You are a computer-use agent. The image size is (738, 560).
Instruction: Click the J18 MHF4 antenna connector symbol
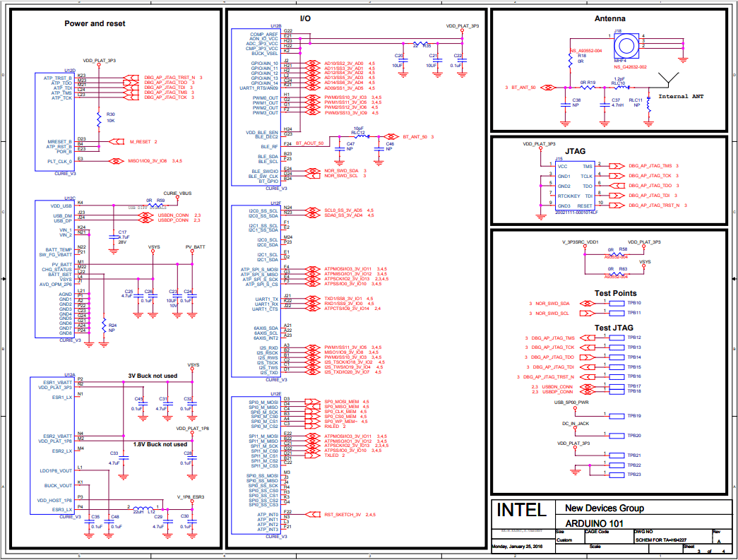[x=626, y=47]
